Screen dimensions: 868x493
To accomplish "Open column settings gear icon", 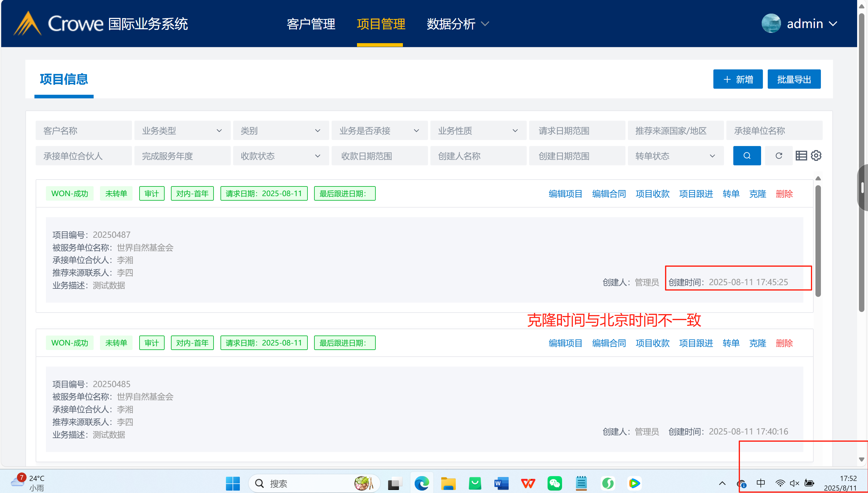I will 816,156.
